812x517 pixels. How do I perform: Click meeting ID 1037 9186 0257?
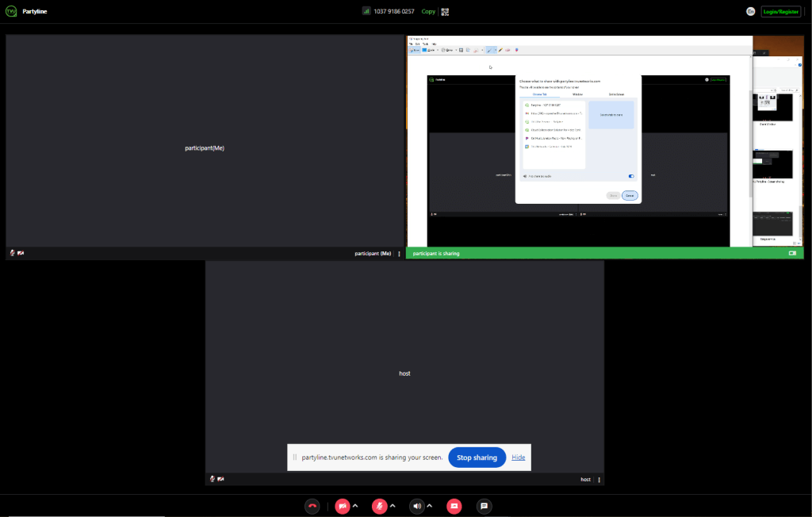pos(394,11)
